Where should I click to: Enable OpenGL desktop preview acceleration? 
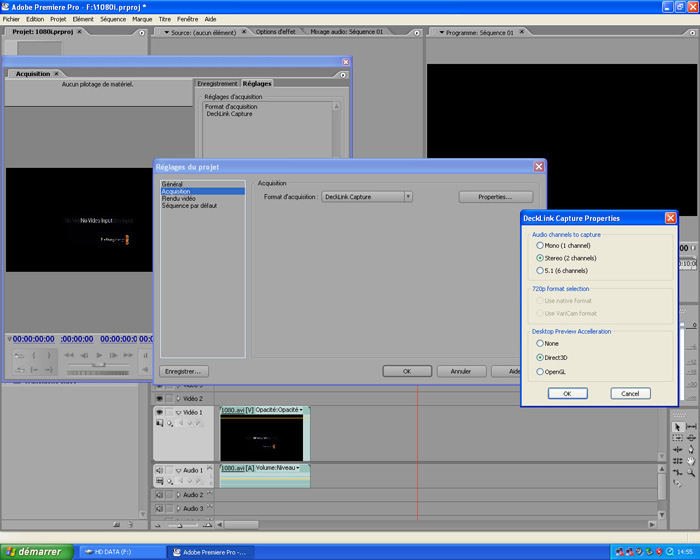tap(541, 371)
